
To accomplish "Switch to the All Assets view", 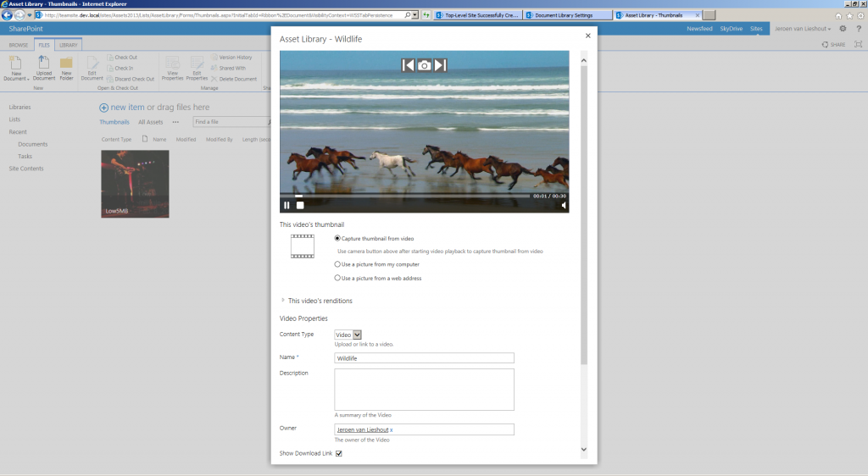I will click(151, 122).
